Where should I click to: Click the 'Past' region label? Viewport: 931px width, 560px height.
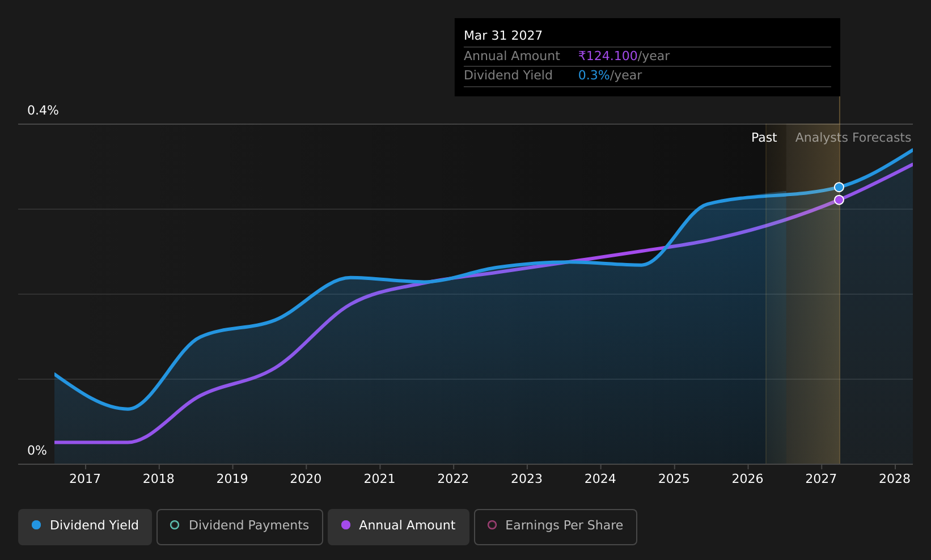(764, 138)
